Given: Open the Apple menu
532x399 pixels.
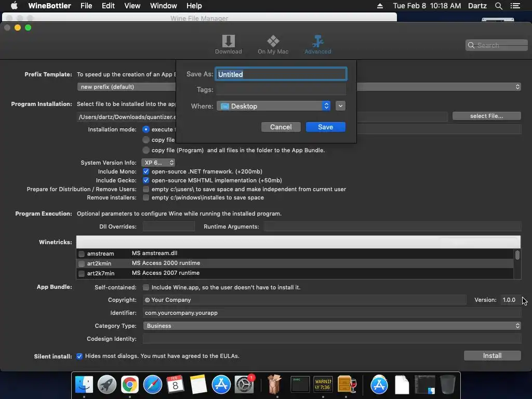Looking at the screenshot, I should point(14,6).
